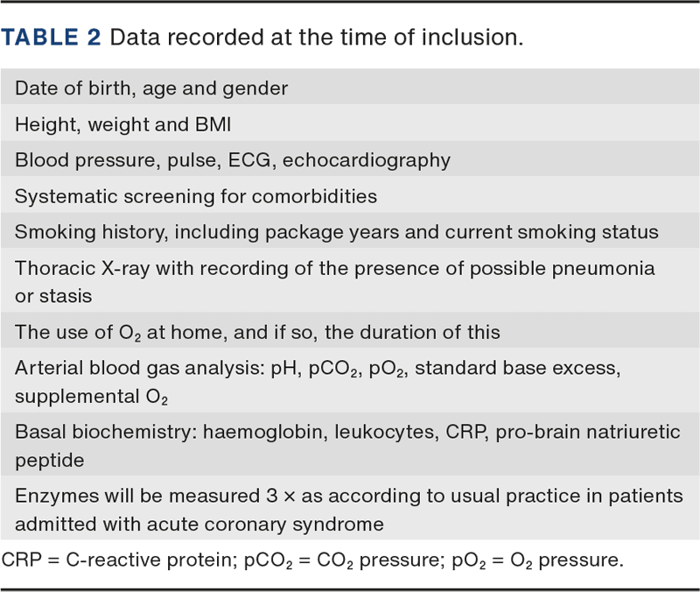
Task: Select the "Systematic screening for comorbidities" row
Action: [196, 196]
